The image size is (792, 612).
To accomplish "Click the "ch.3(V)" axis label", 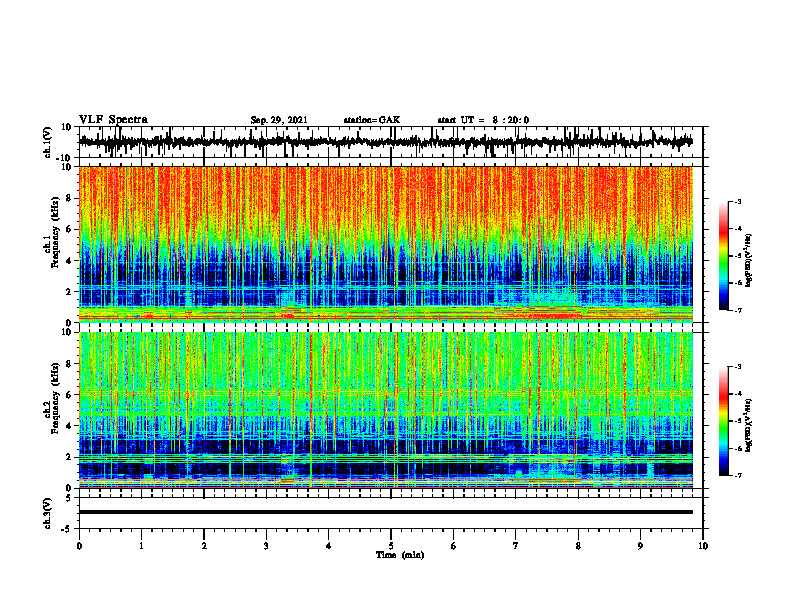I will (x=48, y=513).
